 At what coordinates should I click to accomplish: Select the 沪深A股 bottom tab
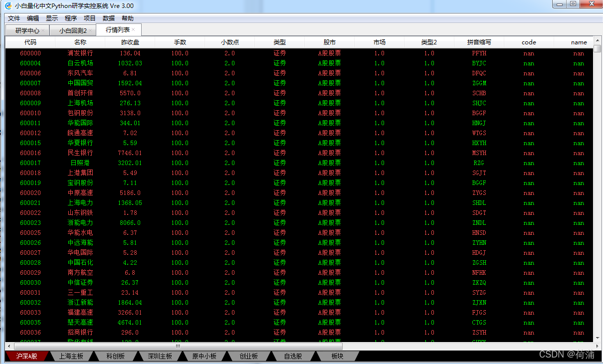point(26,356)
